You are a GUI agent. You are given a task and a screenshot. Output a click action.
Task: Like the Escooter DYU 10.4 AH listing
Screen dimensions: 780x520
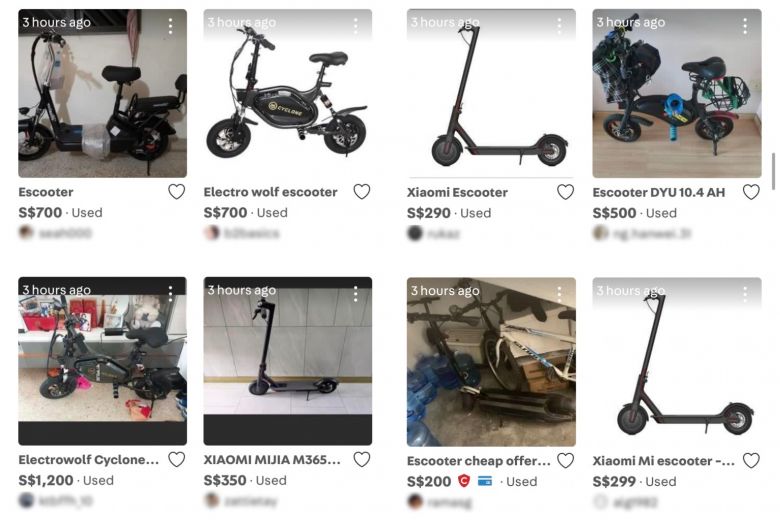click(x=751, y=192)
